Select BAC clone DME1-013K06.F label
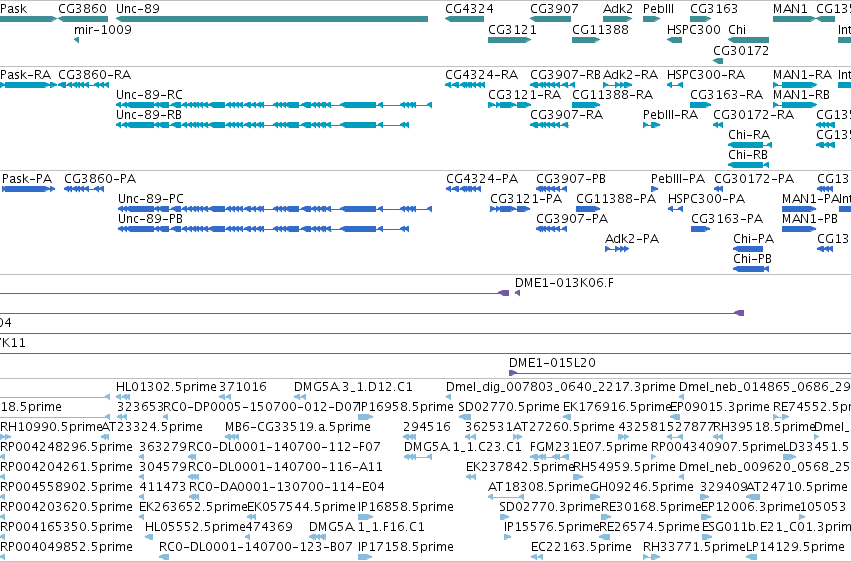Image resolution: width=851 pixels, height=562 pixels. pyautogui.click(x=564, y=283)
